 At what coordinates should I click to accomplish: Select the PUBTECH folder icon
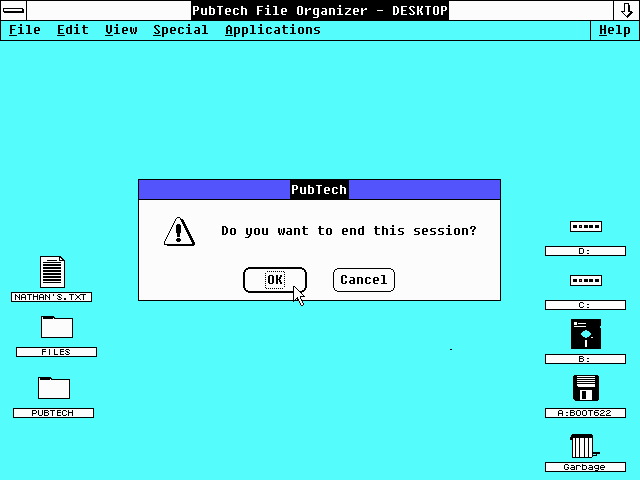54,388
